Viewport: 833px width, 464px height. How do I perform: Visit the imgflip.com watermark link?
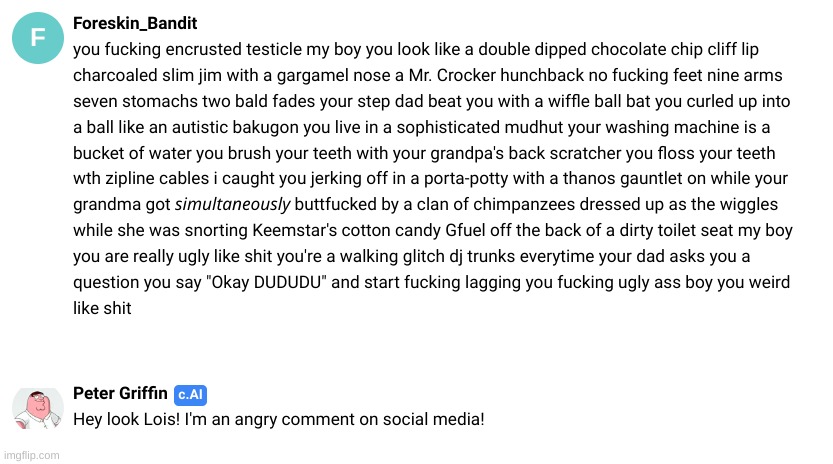[31, 455]
